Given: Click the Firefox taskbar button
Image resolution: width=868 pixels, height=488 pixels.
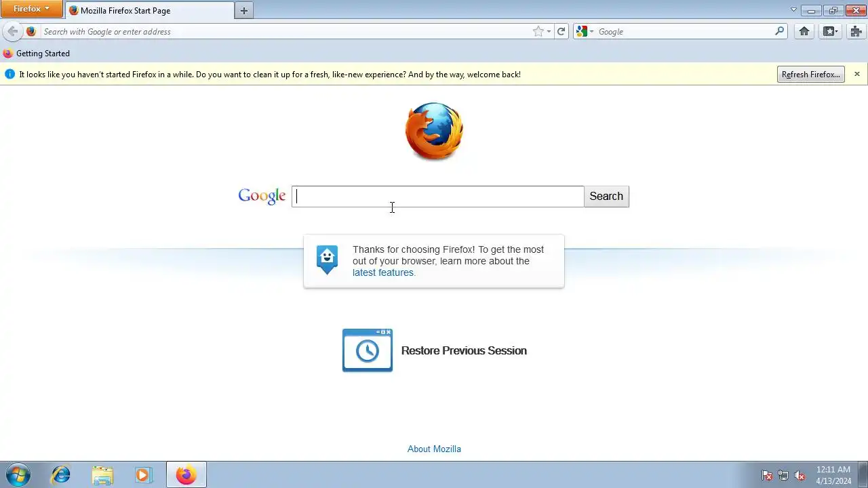Looking at the screenshot, I should 186,475.
